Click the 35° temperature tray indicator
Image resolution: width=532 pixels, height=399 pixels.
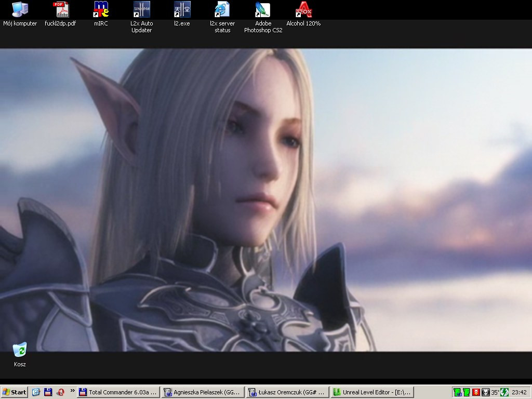[x=495, y=393]
